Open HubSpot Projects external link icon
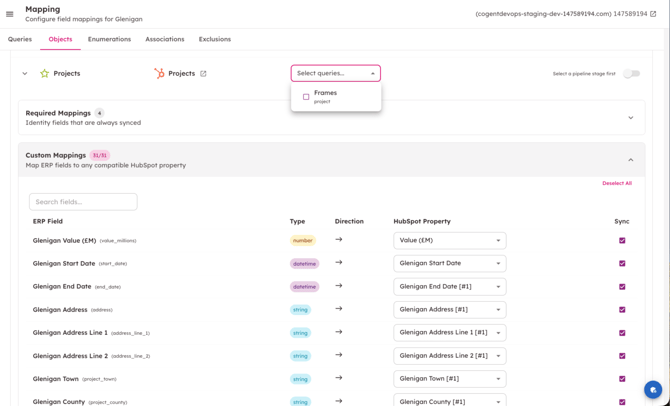 [x=203, y=73]
